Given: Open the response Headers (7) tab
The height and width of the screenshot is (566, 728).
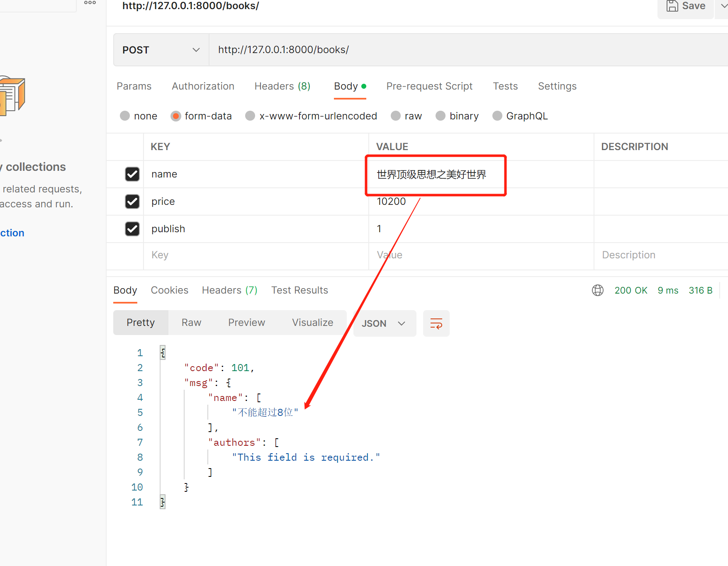Looking at the screenshot, I should (x=230, y=290).
